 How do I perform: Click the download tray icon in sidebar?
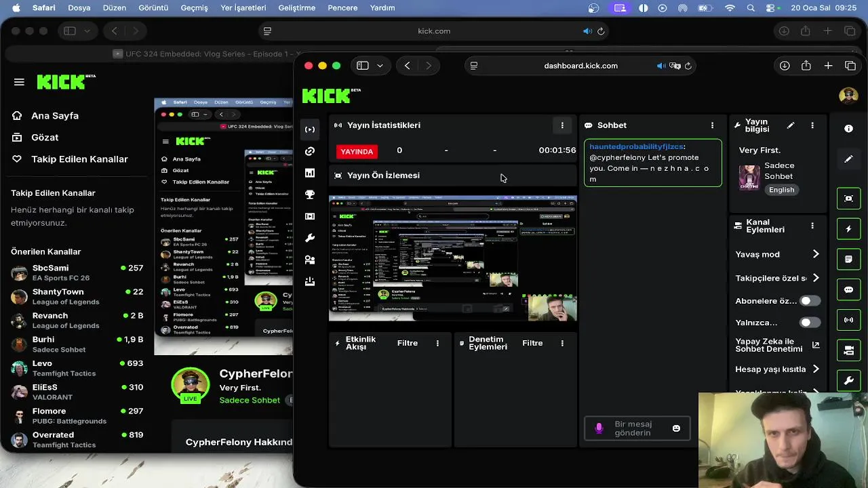click(x=310, y=281)
